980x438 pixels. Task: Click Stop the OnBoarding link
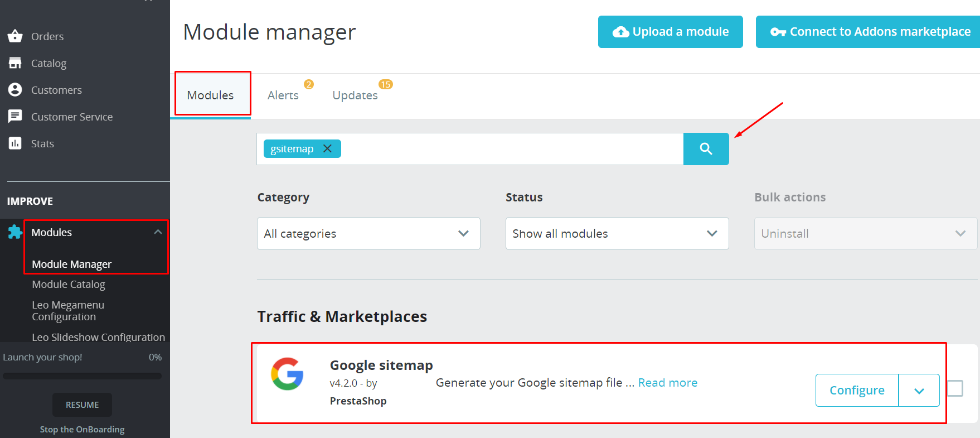[82, 429]
